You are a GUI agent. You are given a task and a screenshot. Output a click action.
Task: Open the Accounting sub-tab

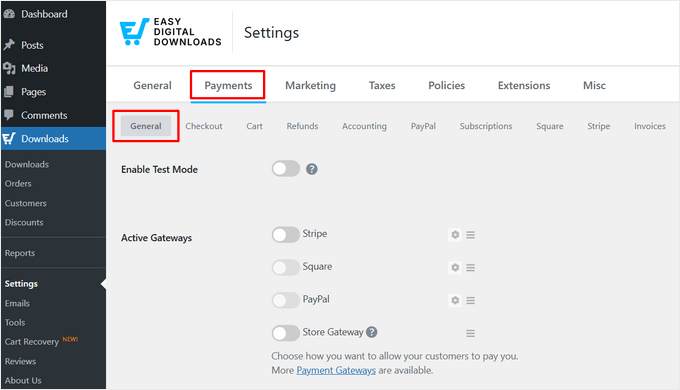364,126
